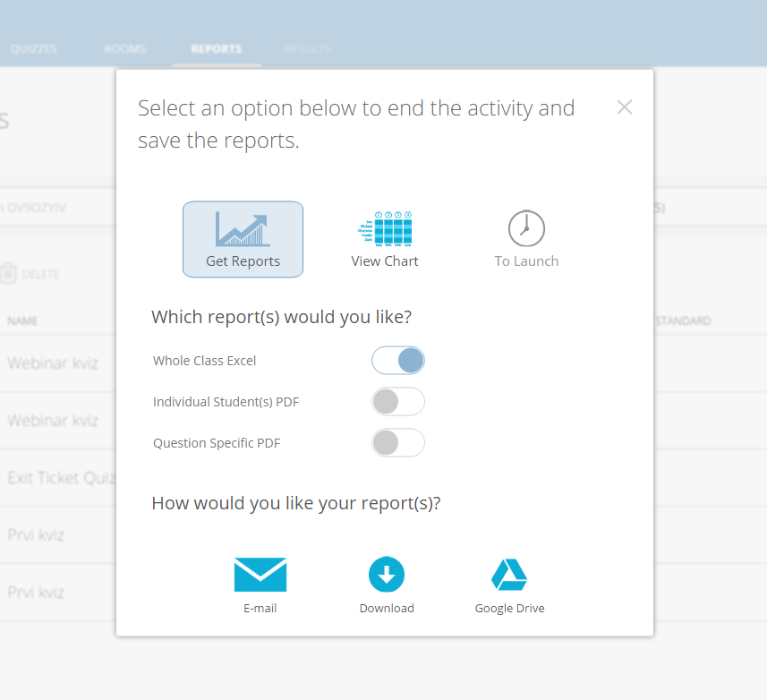
Task: Disable the Whole Class Excel toggle
Action: pos(398,361)
